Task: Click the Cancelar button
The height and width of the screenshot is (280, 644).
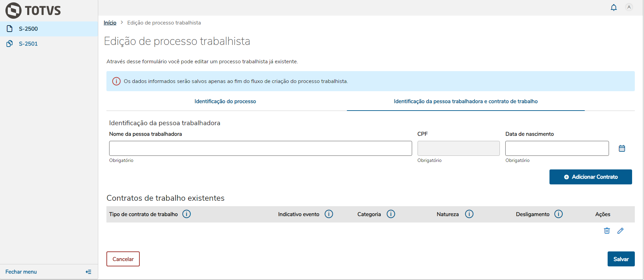Action: (x=123, y=259)
